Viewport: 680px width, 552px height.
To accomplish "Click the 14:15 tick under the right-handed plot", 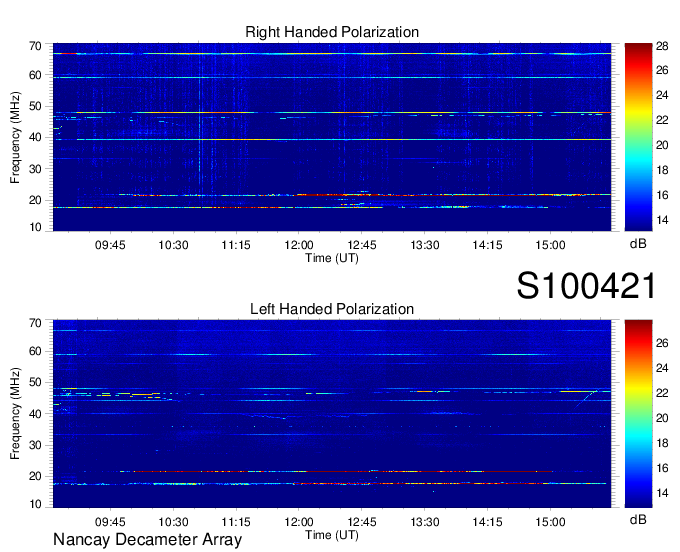I will (x=487, y=245).
